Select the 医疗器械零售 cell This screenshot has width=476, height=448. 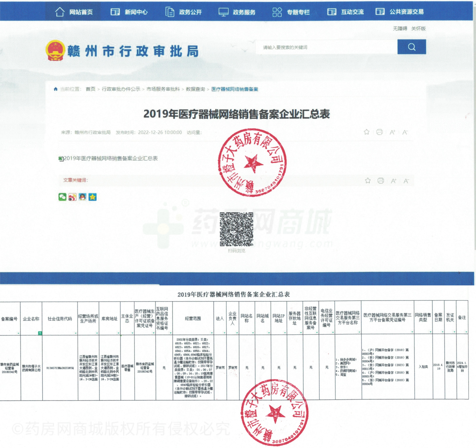click(x=127, y=368)
